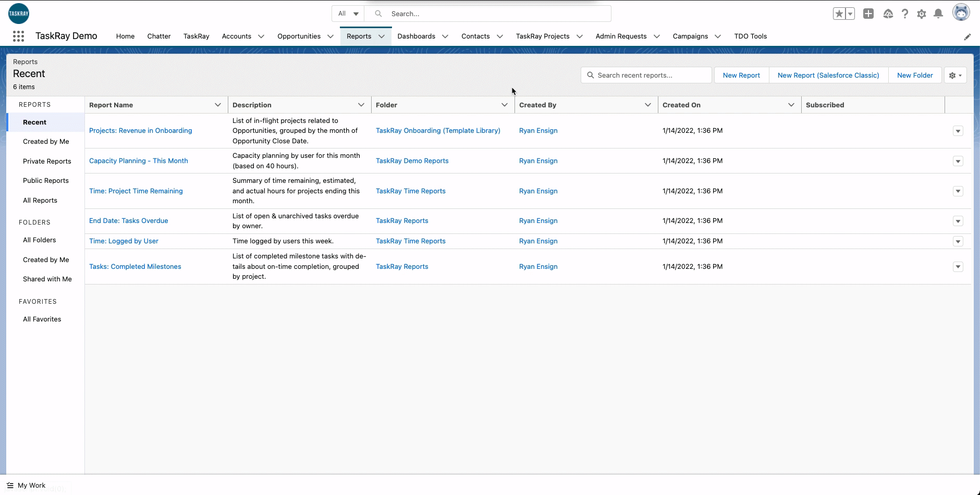Open Projects: Revenue in Onboarding report
Screen dimensions: 980x495
(141, 130)
